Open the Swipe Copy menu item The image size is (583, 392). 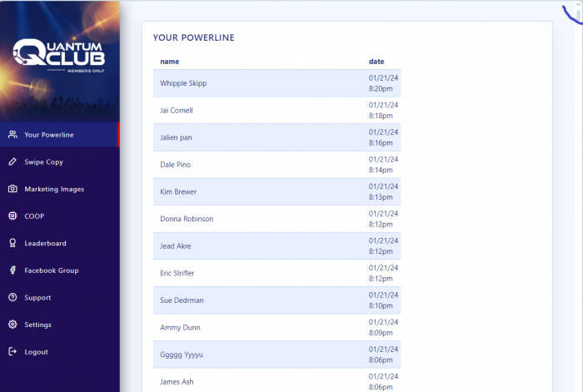pyautogui.click(x=43, y=162)
